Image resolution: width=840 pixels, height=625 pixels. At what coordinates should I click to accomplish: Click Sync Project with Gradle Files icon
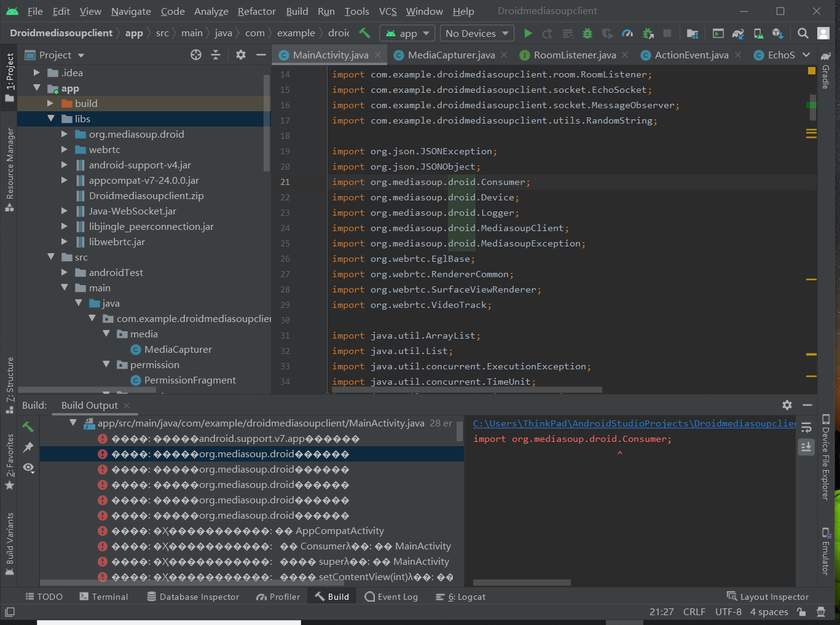(x=738, y=33)
